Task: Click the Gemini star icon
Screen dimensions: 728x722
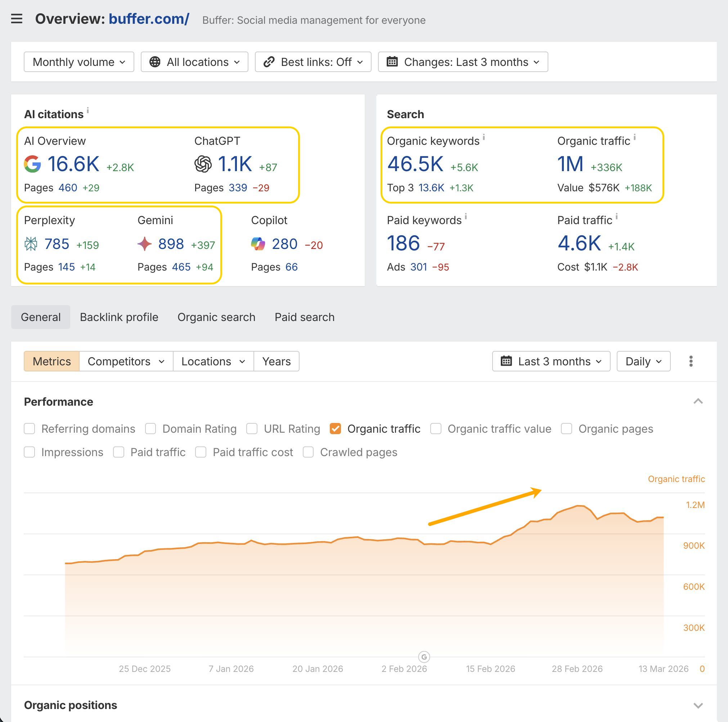Action: (146, 244)
